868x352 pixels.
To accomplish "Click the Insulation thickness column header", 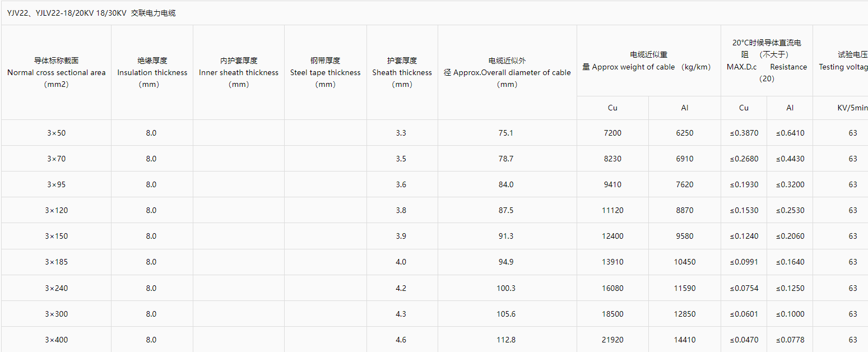I will (x=152, y=72).
